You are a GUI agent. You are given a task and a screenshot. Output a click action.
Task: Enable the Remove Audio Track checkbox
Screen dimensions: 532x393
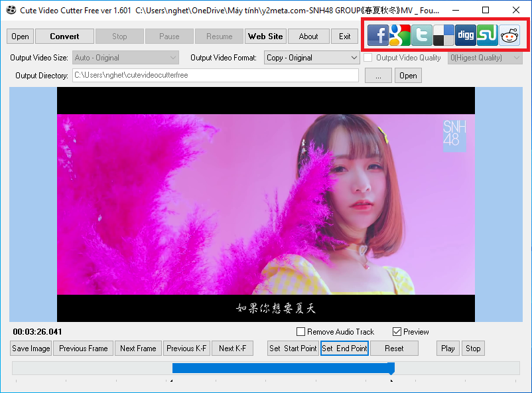pos(300,332)
